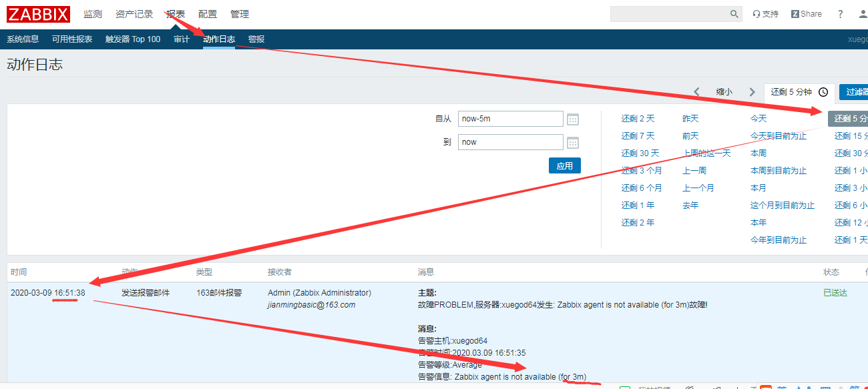The width and height of the screenshot is (868, 389).
Task: Select 去年 time range
Action: click(690, 206)
